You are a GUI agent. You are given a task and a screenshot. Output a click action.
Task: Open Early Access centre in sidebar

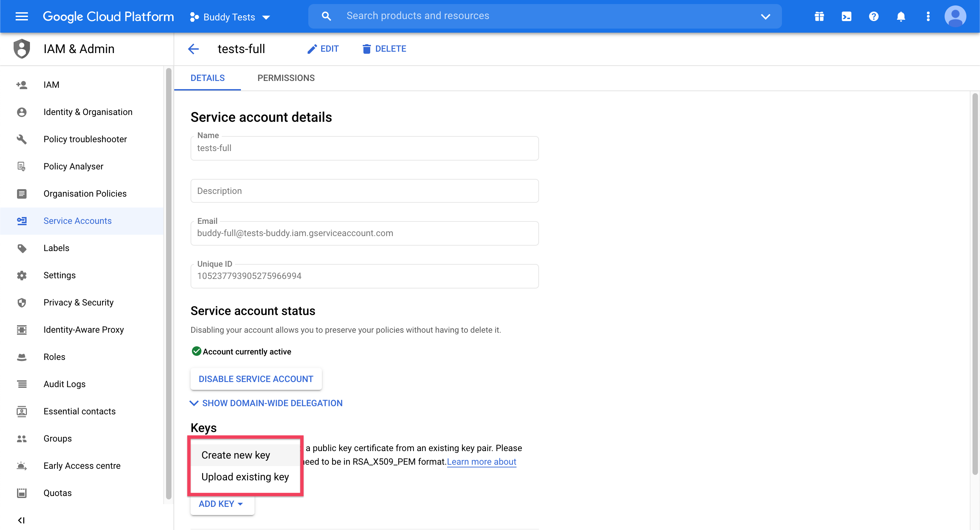(x=81, y=466)
